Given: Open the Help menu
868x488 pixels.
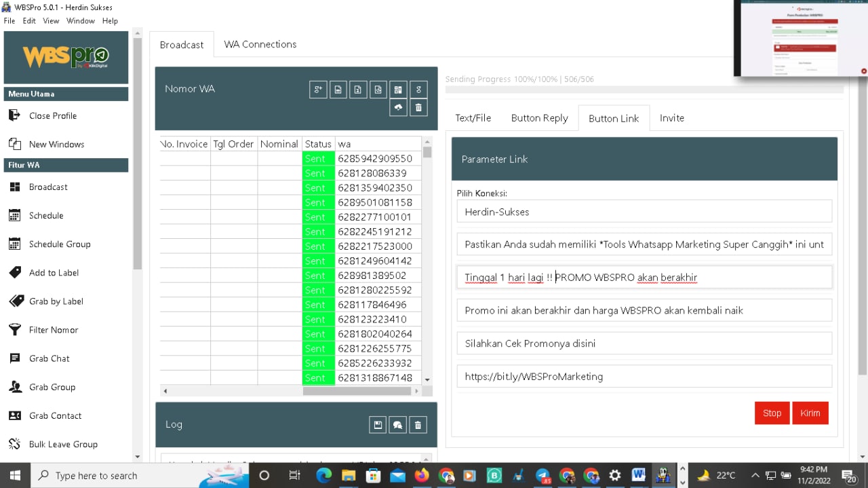Looking at the screenshot, I should pyautogui.click(x=110, y=21).
